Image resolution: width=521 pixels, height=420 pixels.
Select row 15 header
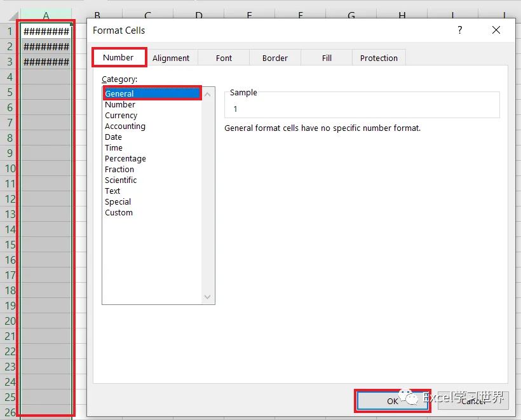coord(10,245)
